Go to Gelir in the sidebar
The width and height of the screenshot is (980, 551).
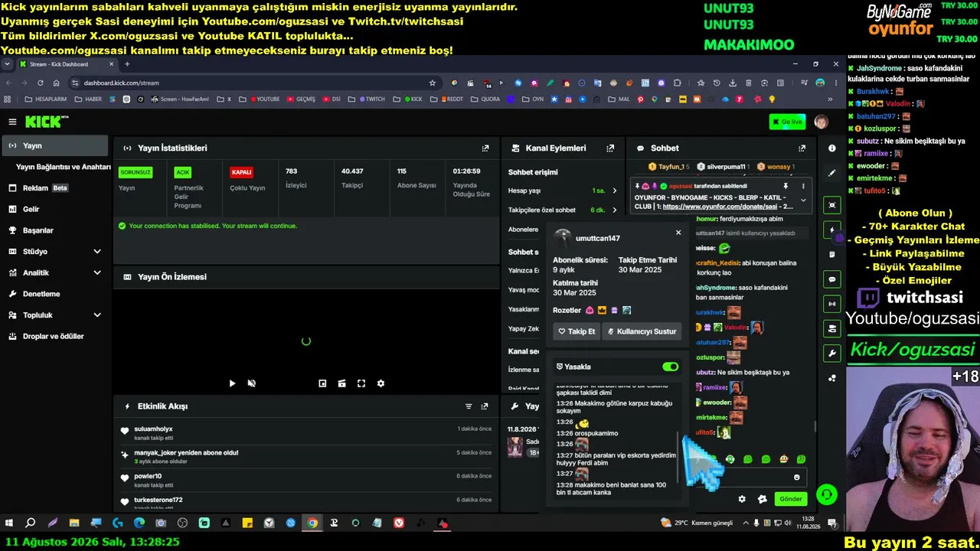[x=55, y=209]
